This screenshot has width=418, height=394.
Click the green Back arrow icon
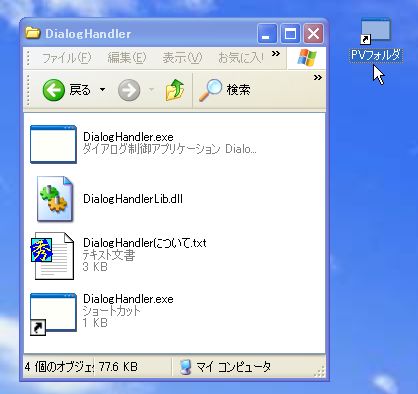tap(53, 90)
